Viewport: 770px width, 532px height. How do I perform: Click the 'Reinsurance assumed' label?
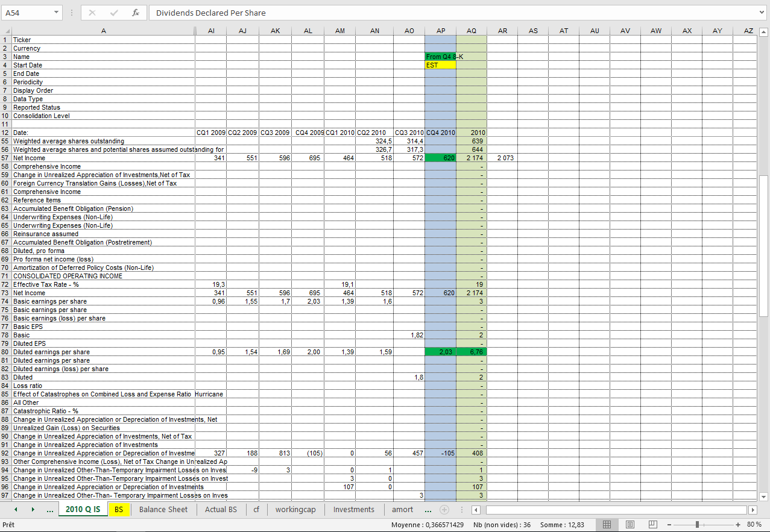pos(46,234)
